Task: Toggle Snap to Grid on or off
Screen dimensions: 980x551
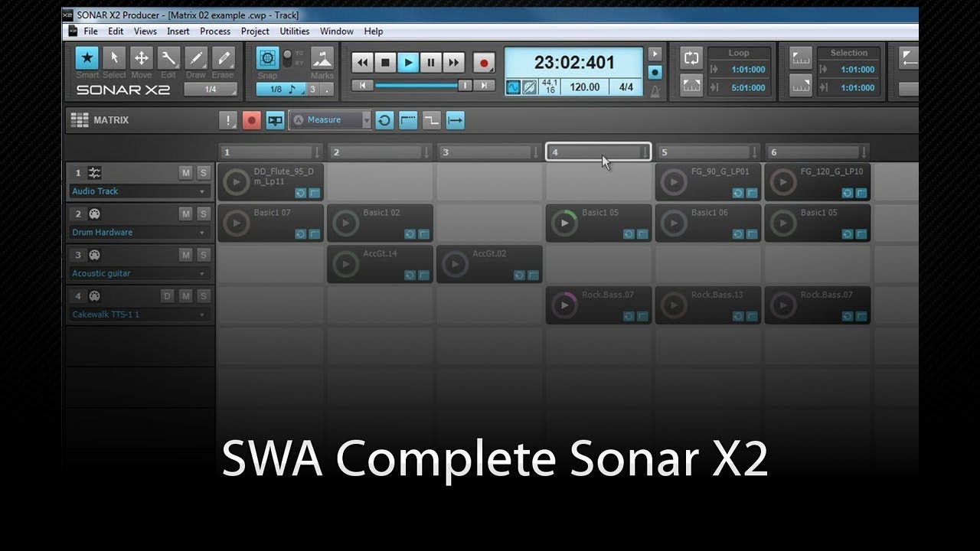Action: click(x=267, y=58)
